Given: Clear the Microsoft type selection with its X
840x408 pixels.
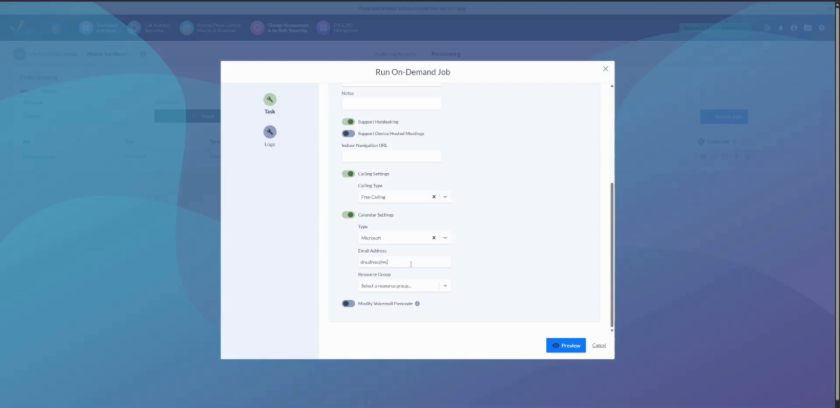Looking at the screenshot, I should point(434,238).
